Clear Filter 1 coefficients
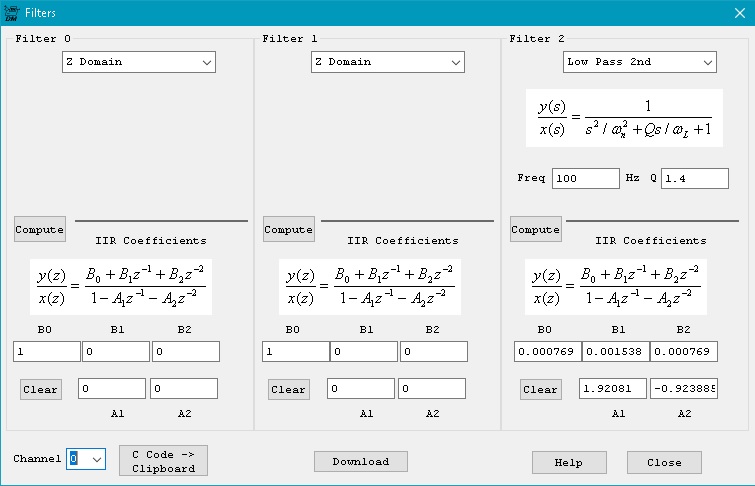755x486 pixels. pos(288,389)
